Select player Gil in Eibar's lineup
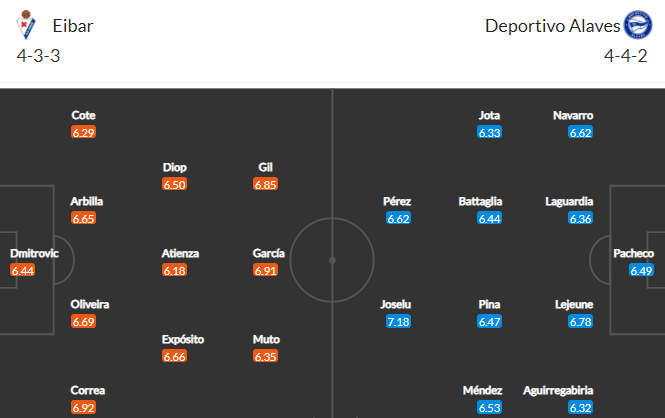This screenshot has height=418, width=665. pyautogui.click(x=265, y=167)
